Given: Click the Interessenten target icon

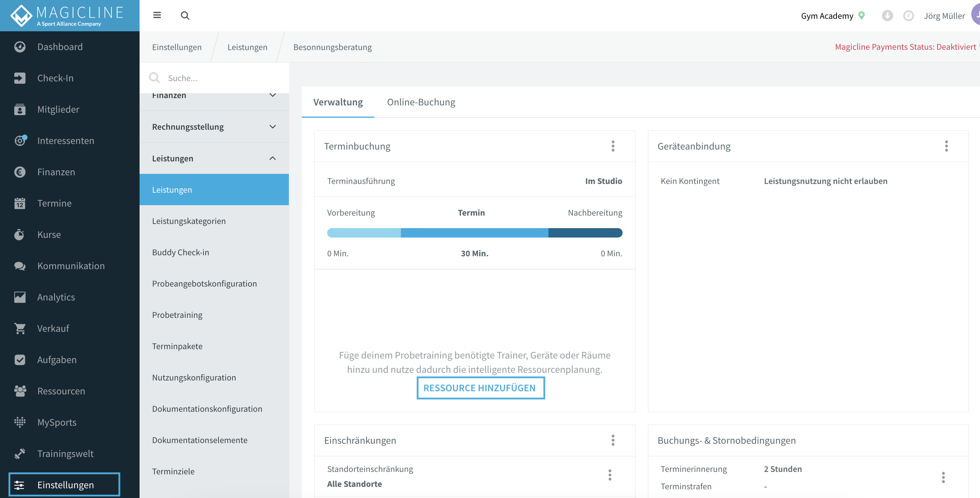Looking at the screenshot, I should tap(20, 140).
